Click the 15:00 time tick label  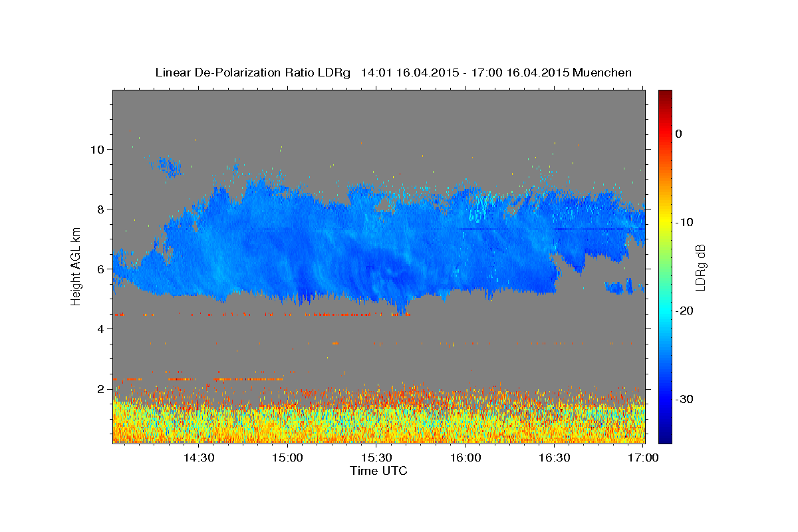tap(287, 458)
